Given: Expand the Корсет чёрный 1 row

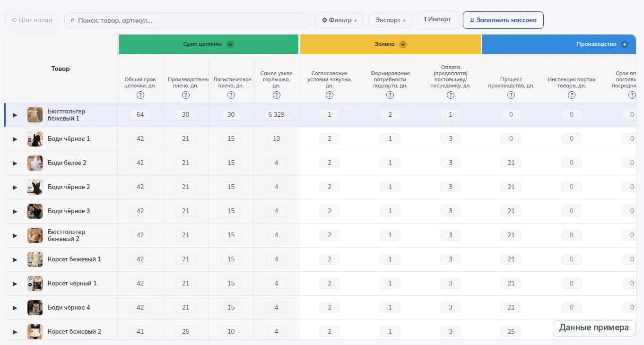Looking at the screenshot, I should point(15,284).
